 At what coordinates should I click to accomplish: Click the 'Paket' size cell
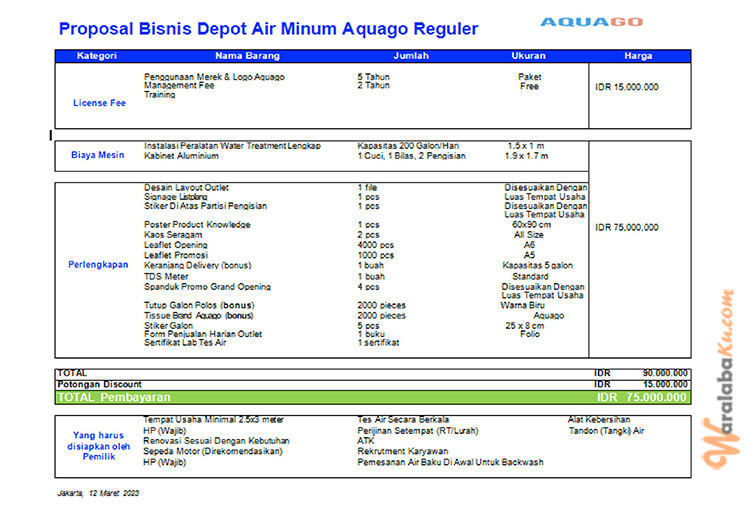point(529,77)
